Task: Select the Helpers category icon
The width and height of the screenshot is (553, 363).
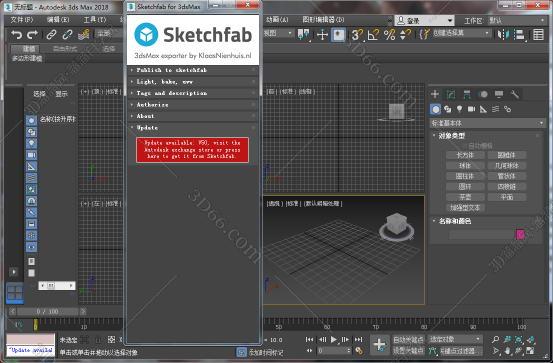Action: coord(484,109)
